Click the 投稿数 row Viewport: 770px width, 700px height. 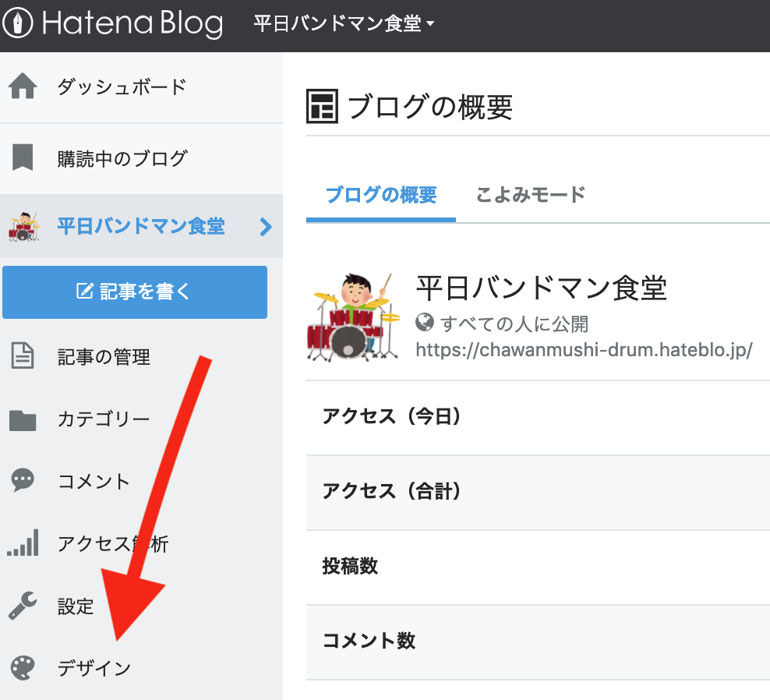(539, 567)
